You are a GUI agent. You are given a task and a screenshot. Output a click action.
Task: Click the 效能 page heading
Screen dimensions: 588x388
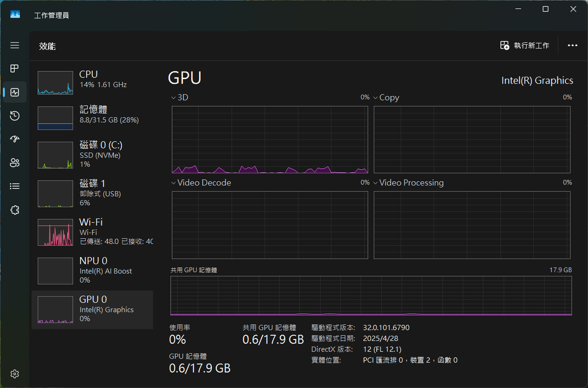pos(48,46)
